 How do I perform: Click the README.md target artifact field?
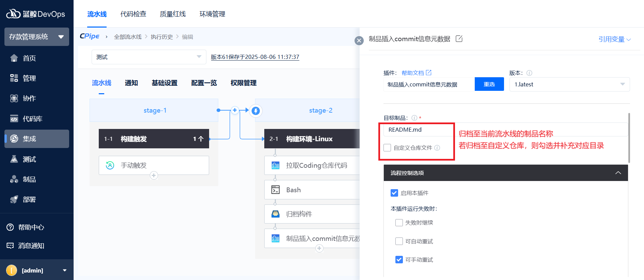pyautogui.click(x=419, y=130)
